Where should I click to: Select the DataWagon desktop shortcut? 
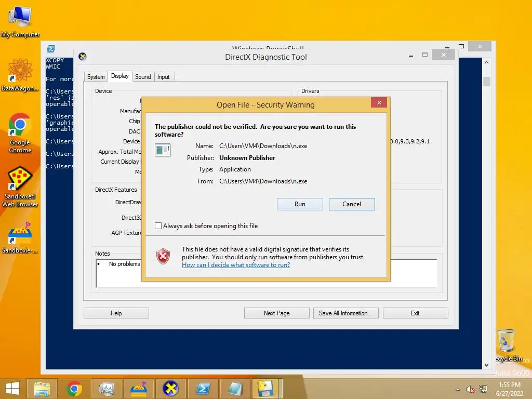tap(20, 75)
